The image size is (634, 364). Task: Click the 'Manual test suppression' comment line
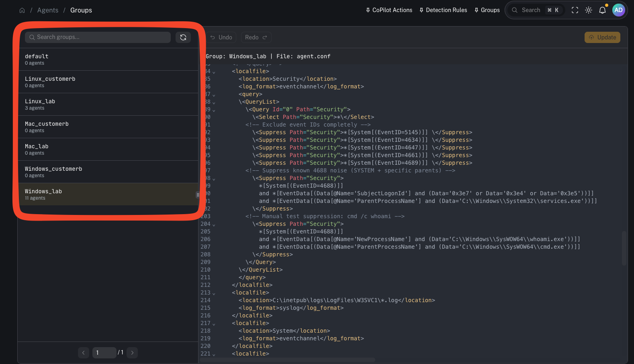(x=325, y=216)
